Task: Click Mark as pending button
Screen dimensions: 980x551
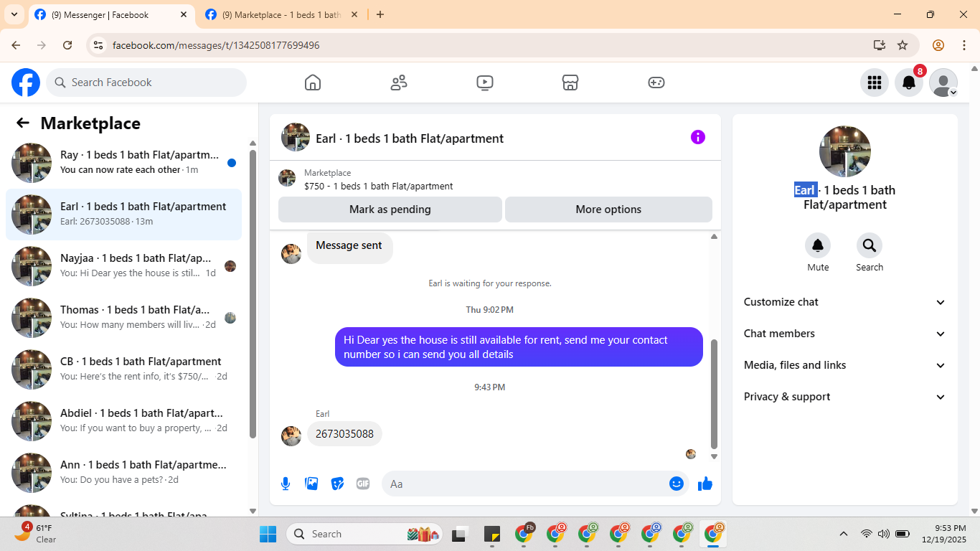Action: [x=390, y=209]
